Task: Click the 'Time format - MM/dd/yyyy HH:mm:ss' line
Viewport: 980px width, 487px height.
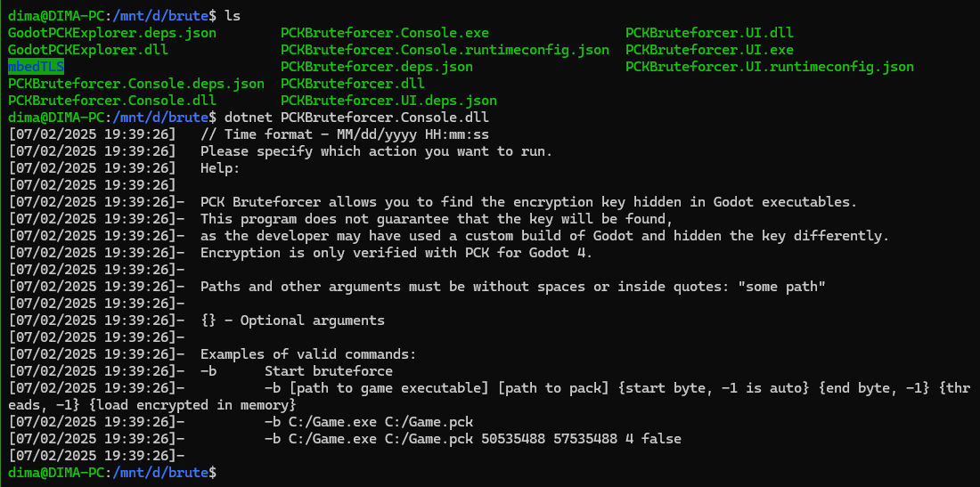Action: 345,134
